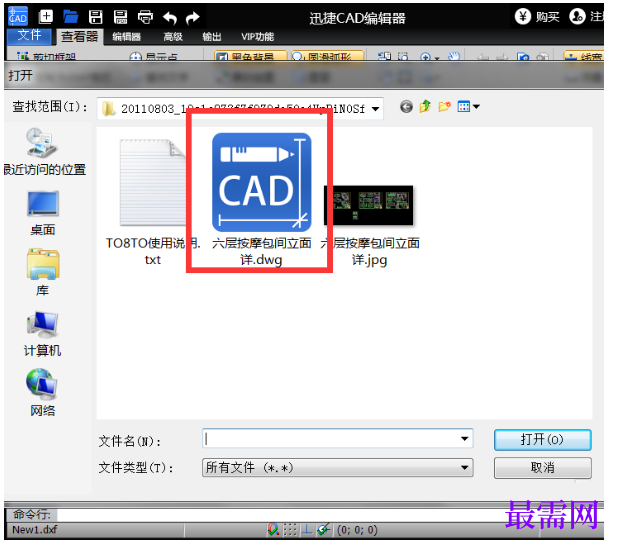Screen dimensions: 617x546
Task: Create a new folder in dialog
Action: 445,107
